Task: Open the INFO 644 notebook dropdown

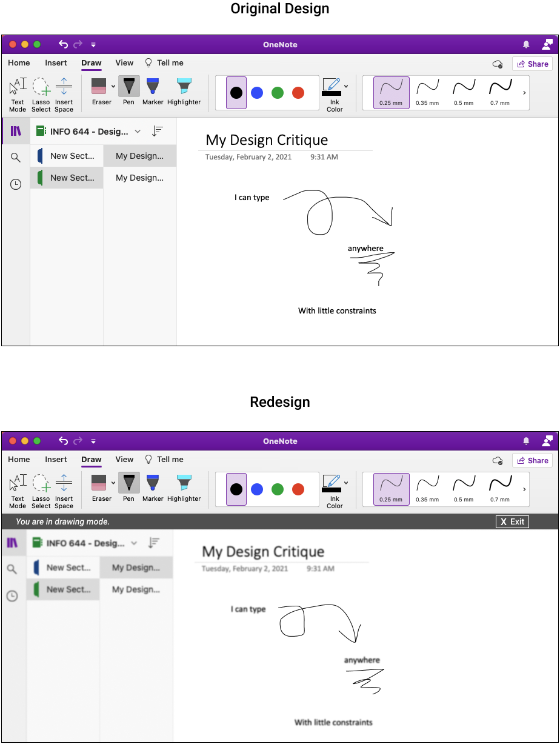Action: tap(138, 131)
